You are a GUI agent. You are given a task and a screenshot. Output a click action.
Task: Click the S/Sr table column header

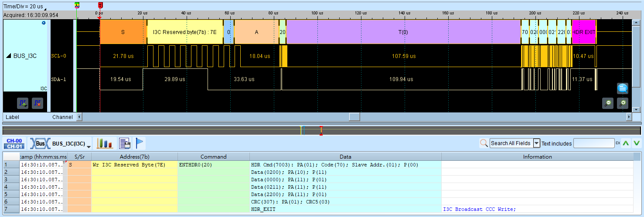click(x=79, y=157)
